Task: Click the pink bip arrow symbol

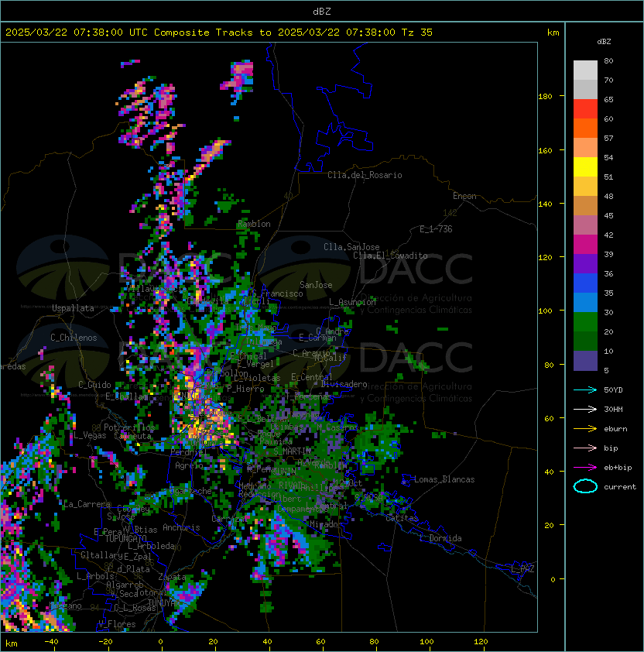Action: pyautogui.click(x=585, y=448)
